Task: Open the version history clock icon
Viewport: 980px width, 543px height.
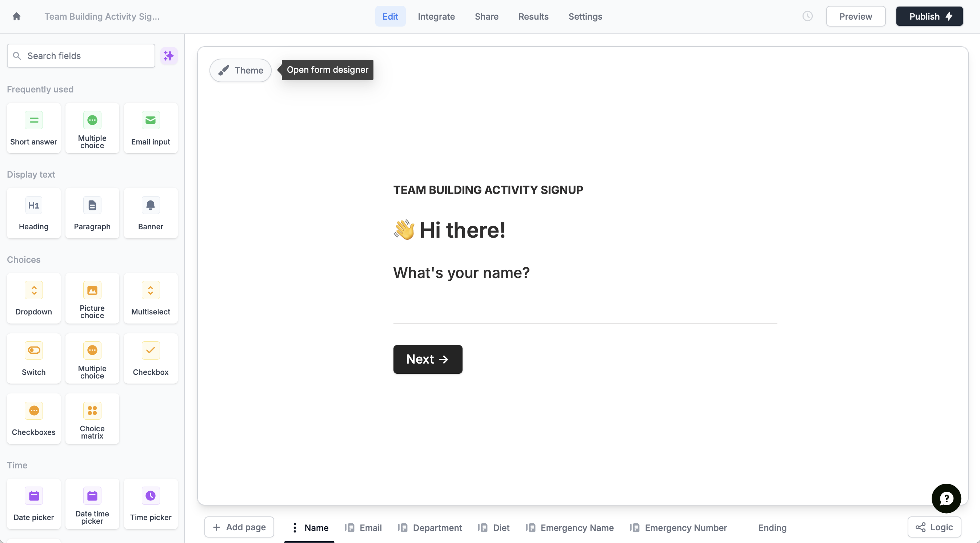Action: (x=807, y=16)
